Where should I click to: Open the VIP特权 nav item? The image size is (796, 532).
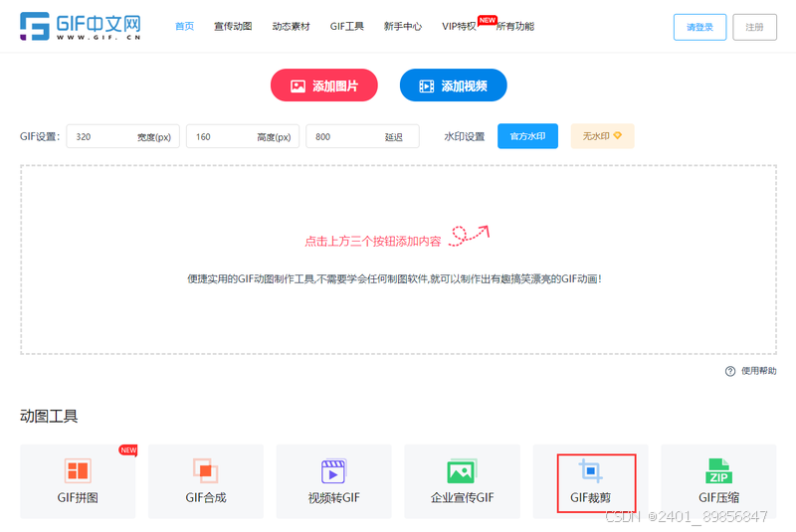(x=459, y=27)
